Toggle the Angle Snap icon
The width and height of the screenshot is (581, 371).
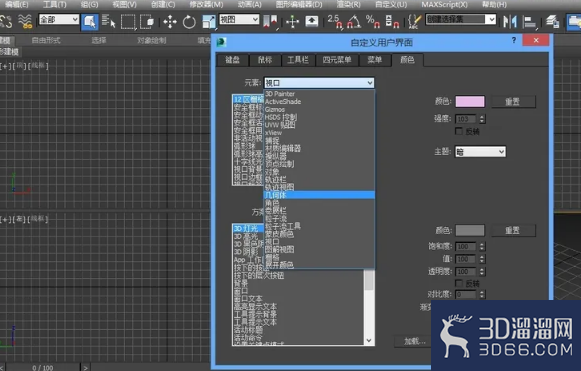[x=354, y=21]
